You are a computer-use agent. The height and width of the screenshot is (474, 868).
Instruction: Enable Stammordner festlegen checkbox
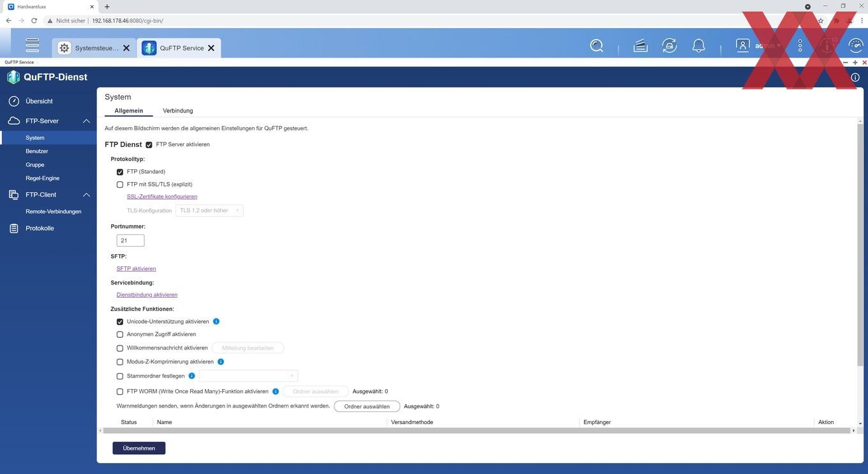coord(120,376)
